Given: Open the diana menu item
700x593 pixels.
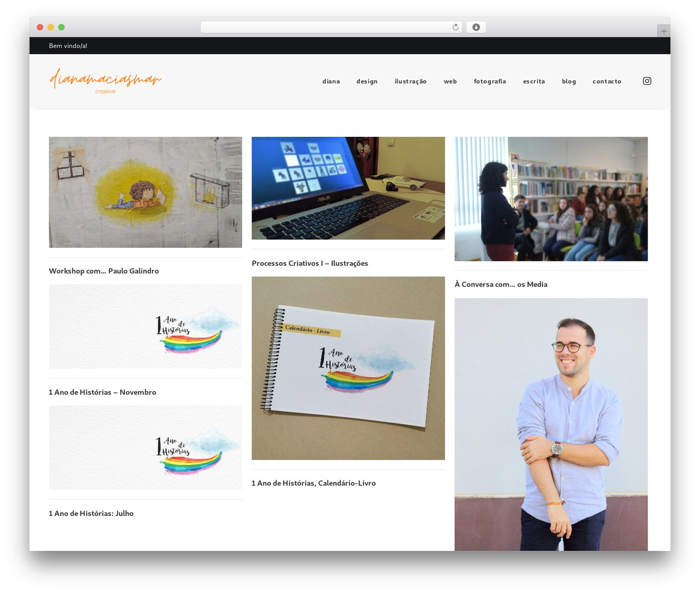Looking at the screenshot, I should click(x=331, y=82).
